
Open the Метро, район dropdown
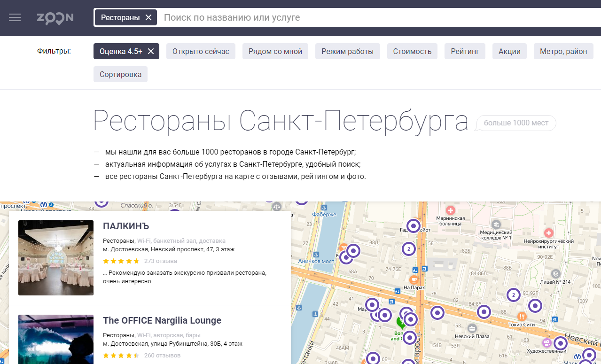pyautogui.click(x=563, y=51)
